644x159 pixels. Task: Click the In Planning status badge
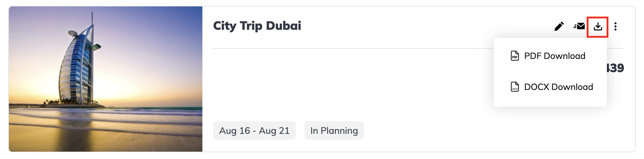click(x=334, y=130)
